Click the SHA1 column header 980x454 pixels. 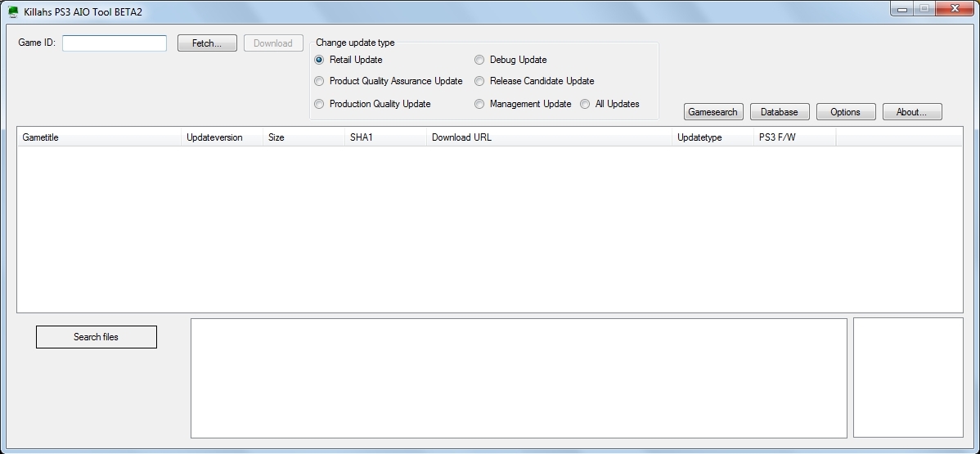[385, 137]
